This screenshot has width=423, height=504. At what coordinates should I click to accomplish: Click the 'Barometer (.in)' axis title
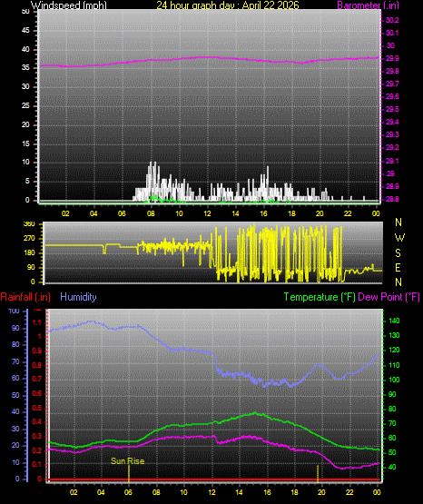point(368,5)
